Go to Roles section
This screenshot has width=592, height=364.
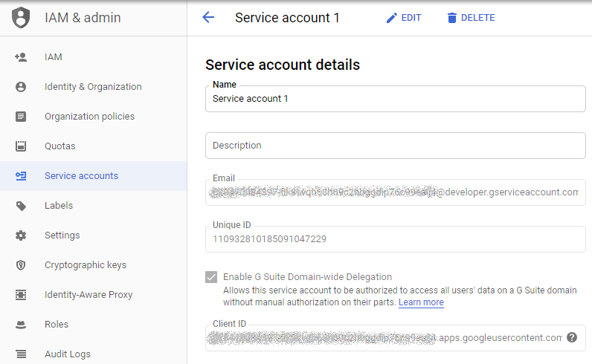[56, 325]
